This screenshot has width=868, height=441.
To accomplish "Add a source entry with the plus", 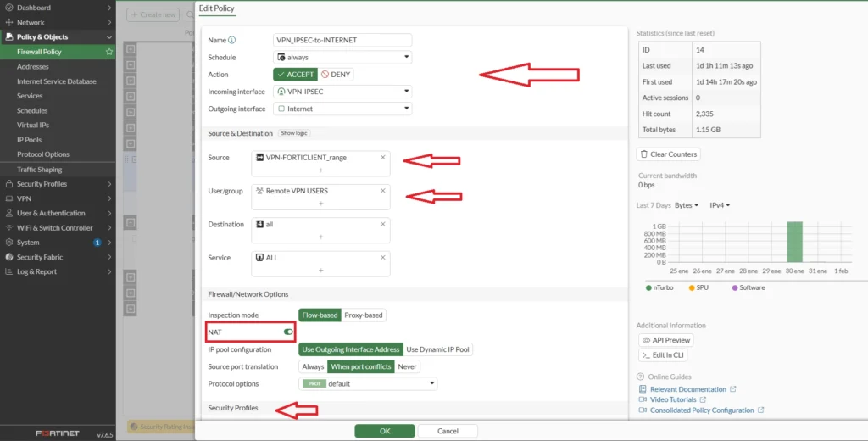I will (x=320, y=170).
